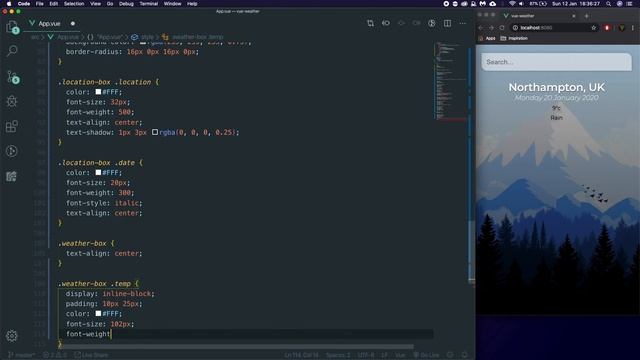
Task: Open the Explorer view in the activity bar
Action: tap(12, 27)
